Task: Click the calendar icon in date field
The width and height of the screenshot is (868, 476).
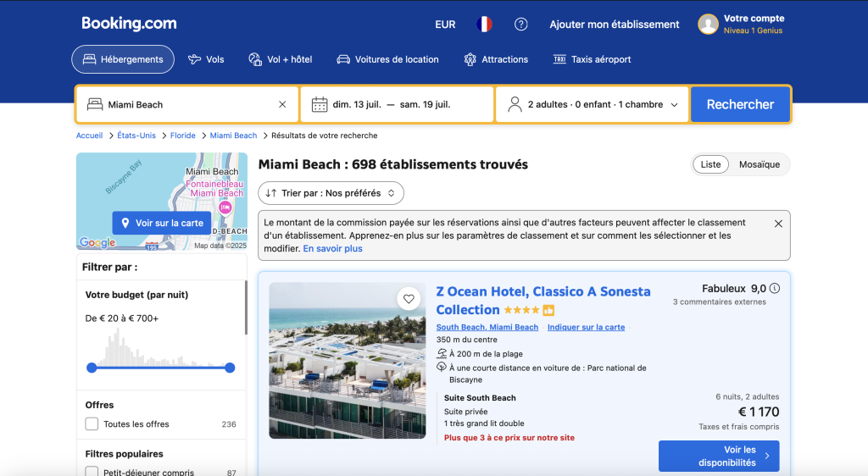Action: coord(320,104)
